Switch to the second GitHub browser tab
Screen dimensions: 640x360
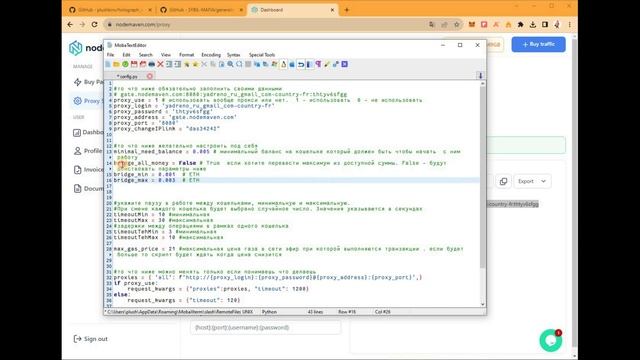coord(201,10)
